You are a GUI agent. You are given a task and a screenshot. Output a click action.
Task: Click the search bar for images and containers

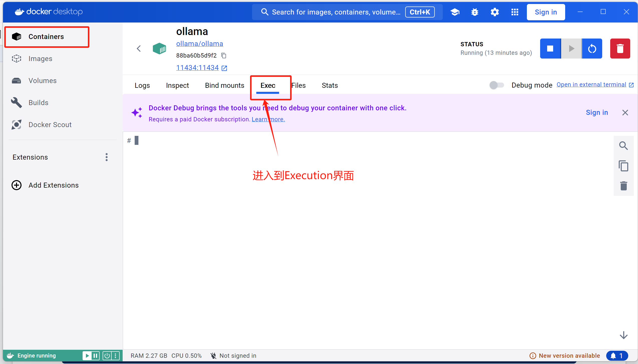click(335, 12)
